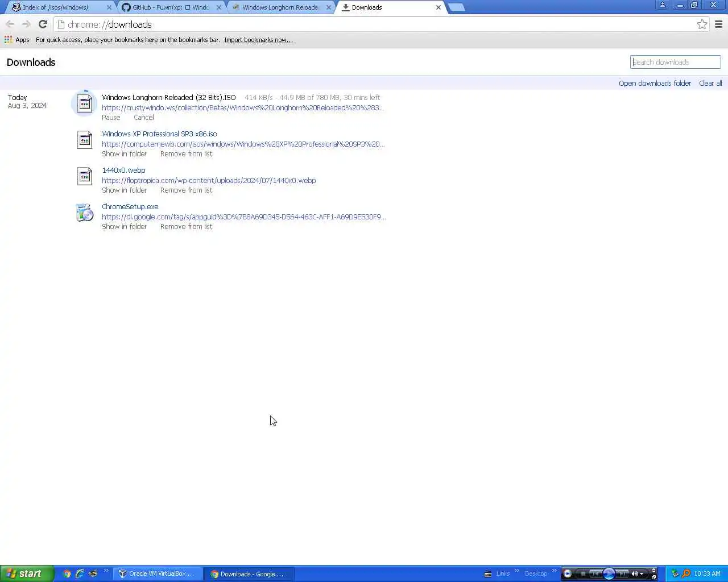Launch Internet Explorer from quick launch

tap(80, 573)
